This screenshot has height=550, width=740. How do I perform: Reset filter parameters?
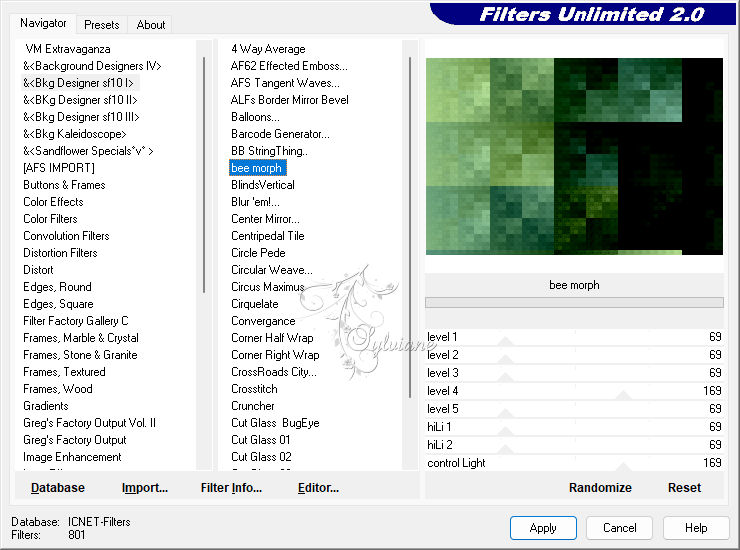(684, 488)
